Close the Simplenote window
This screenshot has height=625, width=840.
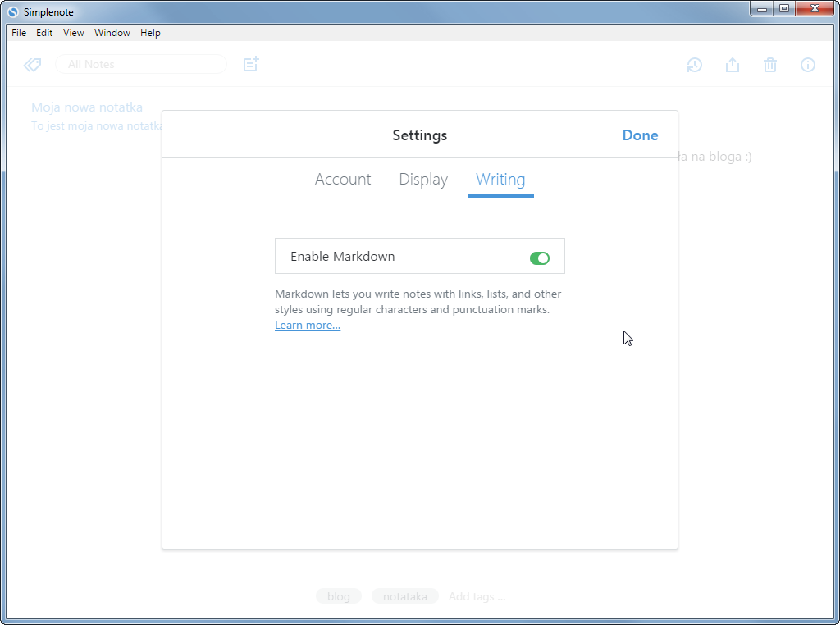coord(815,9)
